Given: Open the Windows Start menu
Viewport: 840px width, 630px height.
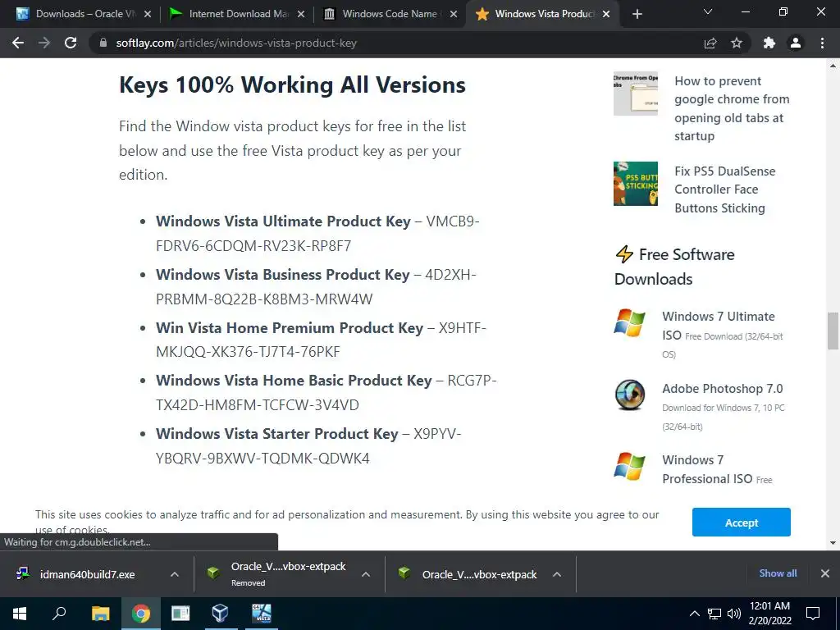Looking at the screenshot, I should coord(20,614).
